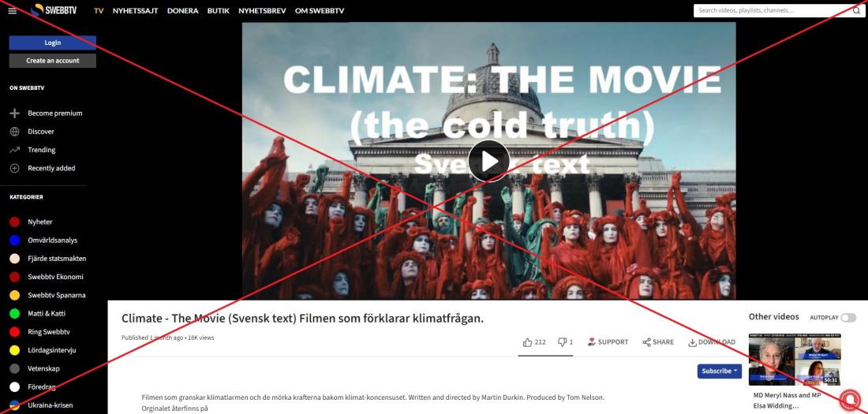Click the search magnifier icon
Screen dimensions: 868x414
coord(856,10)
